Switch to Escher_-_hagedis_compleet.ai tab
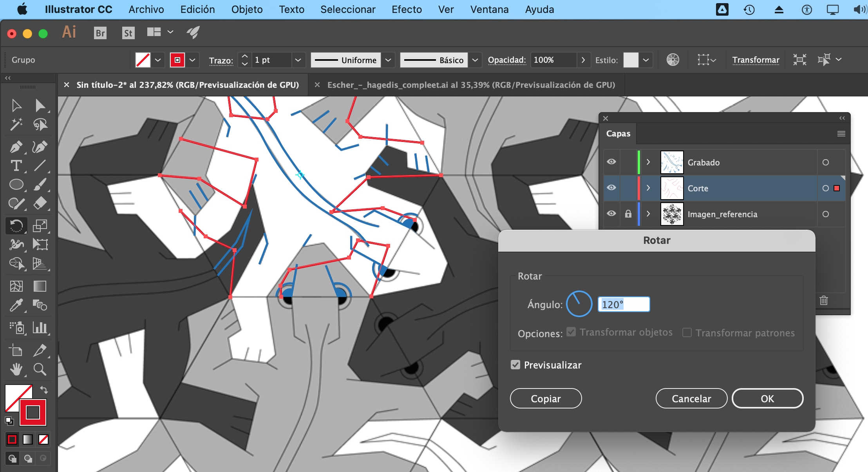The width and height of the screenshot is (868, 472). click(471, 85)
